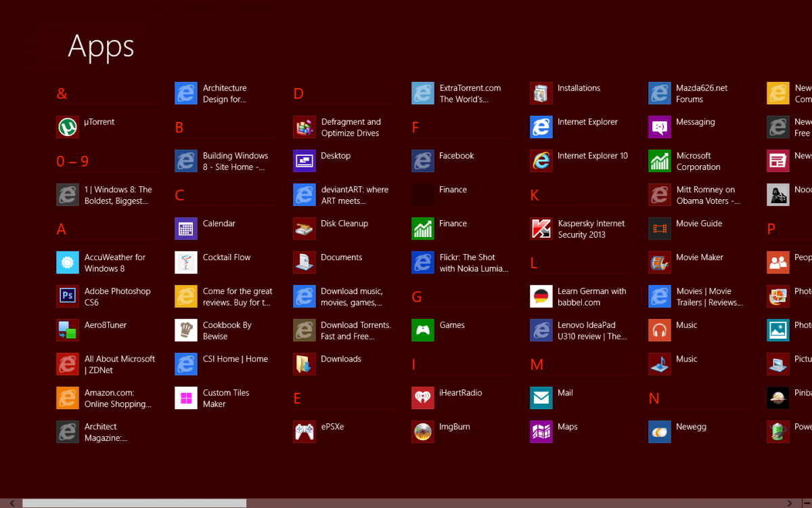Click the scroll left arrow
The width and height of the screenshot is (812, 508).
[12, 503]
